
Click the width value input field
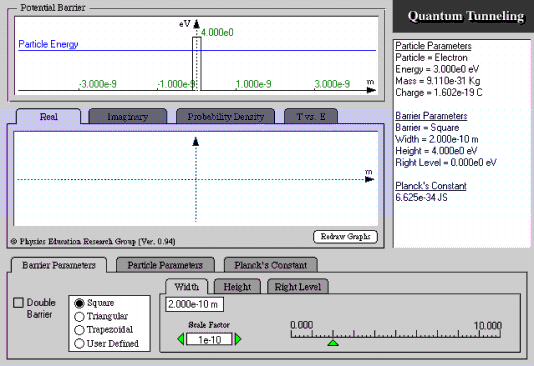point(194,304)
